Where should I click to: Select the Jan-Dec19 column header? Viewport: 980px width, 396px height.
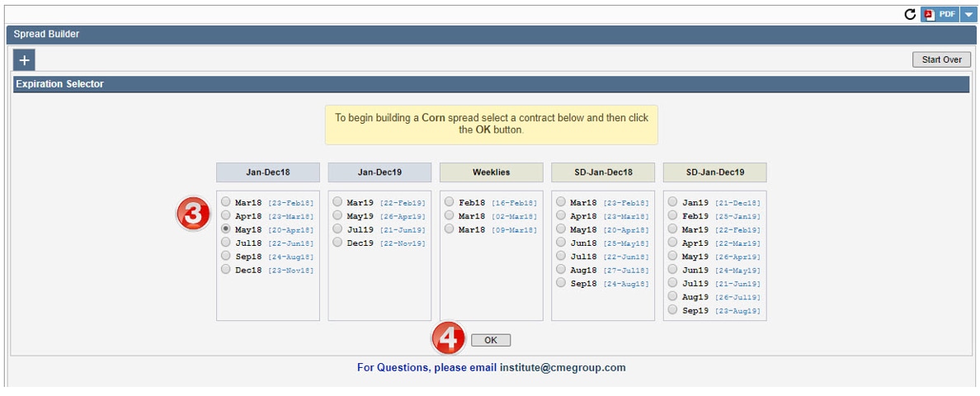379,172
